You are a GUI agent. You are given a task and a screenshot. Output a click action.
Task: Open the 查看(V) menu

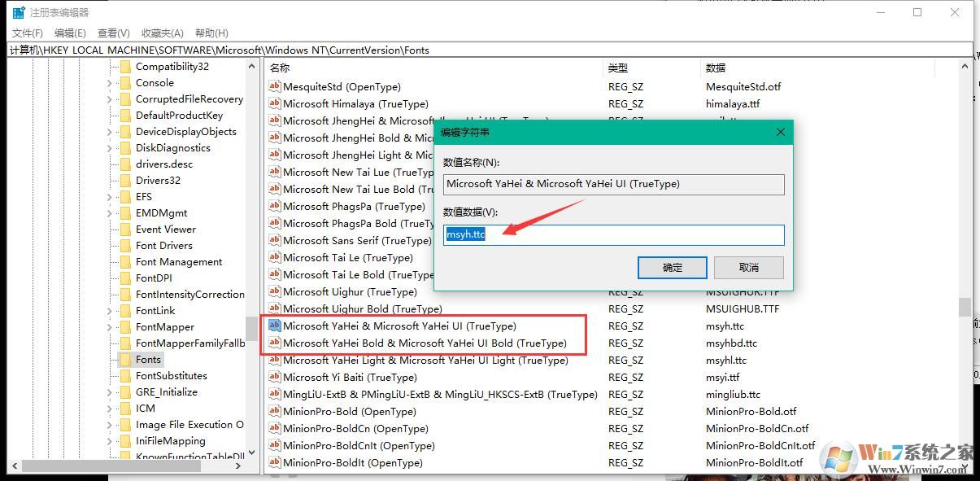(111, 33)
